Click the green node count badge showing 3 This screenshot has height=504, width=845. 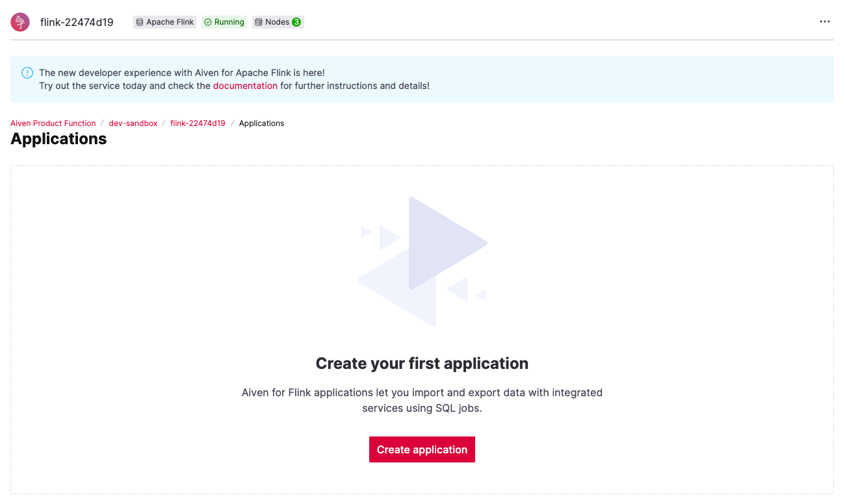coord(296,21)
